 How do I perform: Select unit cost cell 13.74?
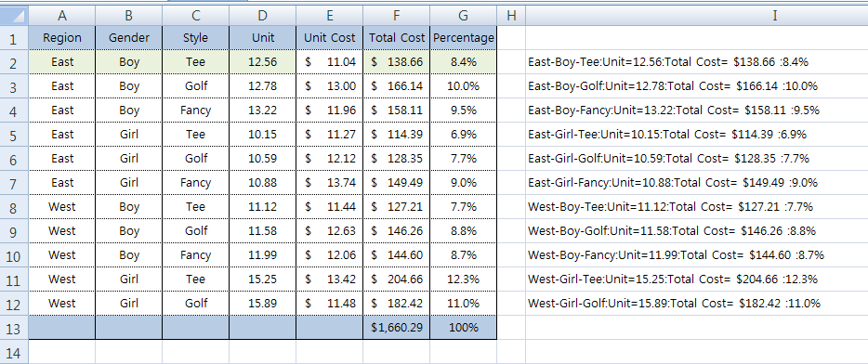pyautogui.click(x=330, y=183)
